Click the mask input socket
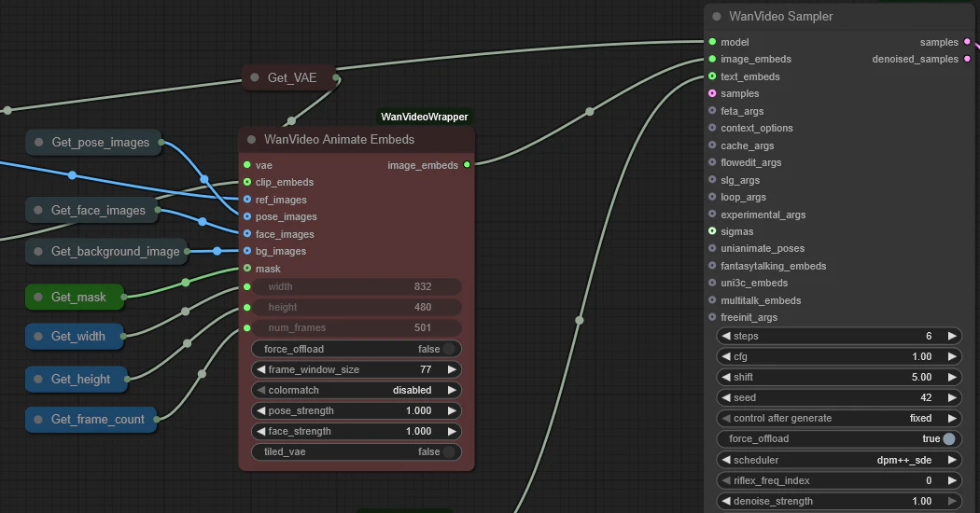The width and height of the screenshot is (980, 513). pyautogui.click(x=247, y=268)
